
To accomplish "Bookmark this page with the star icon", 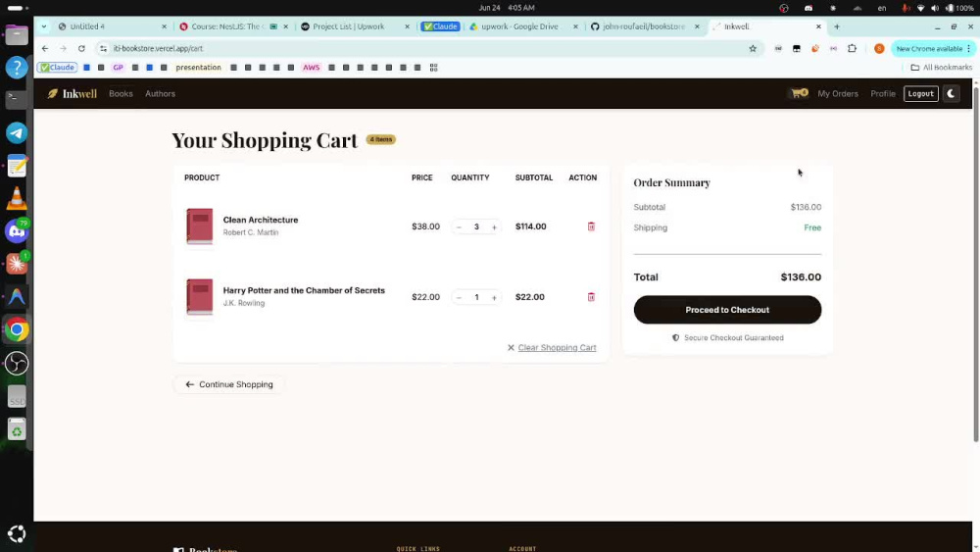I will 753,48.
